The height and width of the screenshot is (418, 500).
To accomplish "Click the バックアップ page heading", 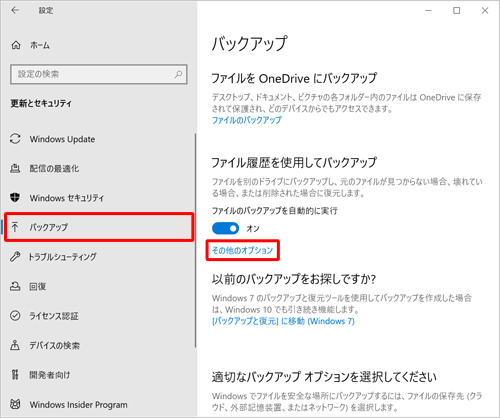I will pos(249,43).
